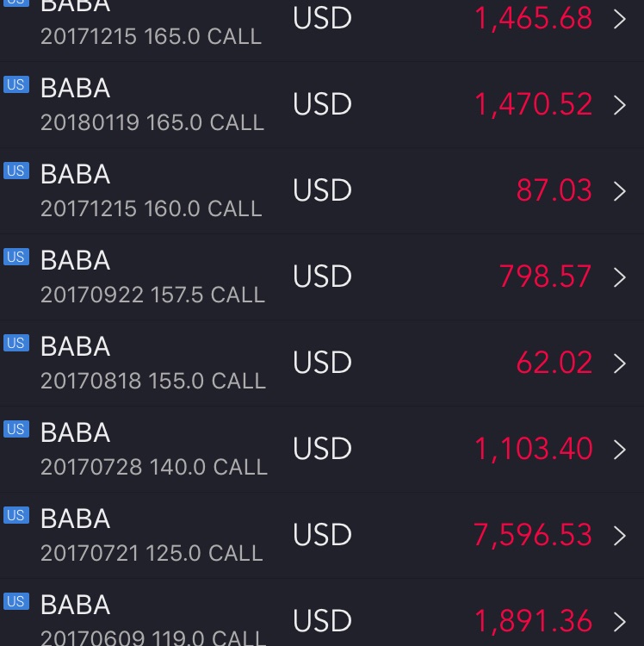Click US badge beside 20170728 140.0 CALL
Image resolution: width=644 pixels, height=646 pixels.
[x=16, y=429]
